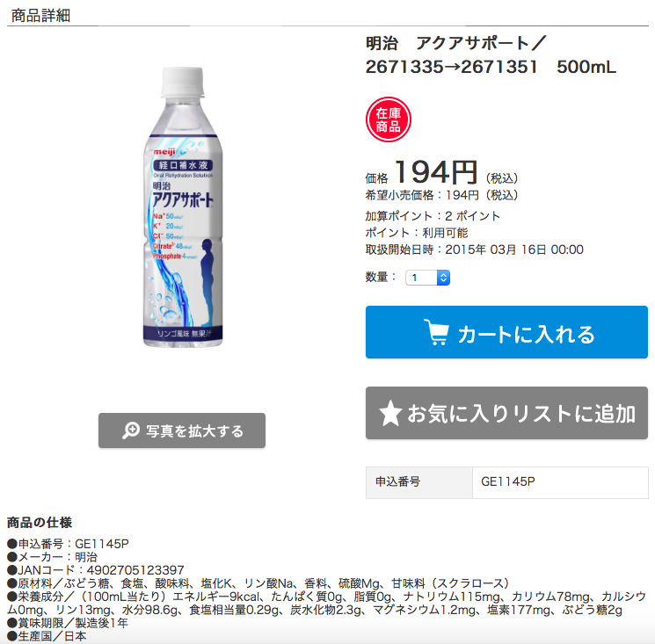Click the 申込番号 label cell

419,482
